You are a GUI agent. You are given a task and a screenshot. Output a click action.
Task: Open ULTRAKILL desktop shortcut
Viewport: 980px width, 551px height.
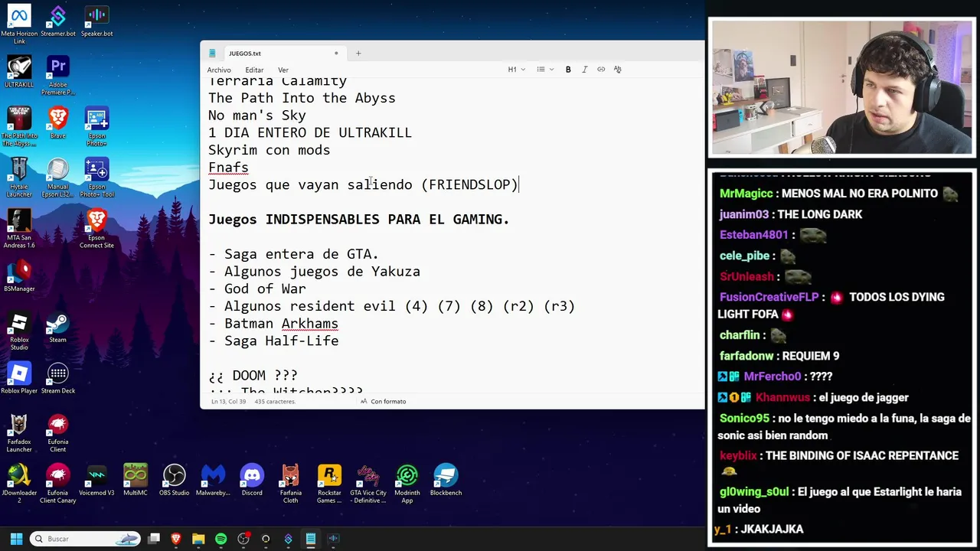pos(19,72)
